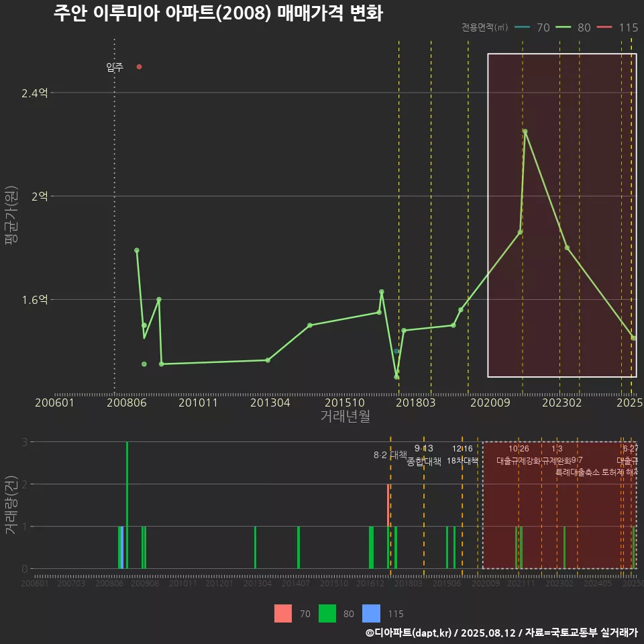Click the 평균가(원) axis title
644x644 pixels.
click(x=11, y=215)
